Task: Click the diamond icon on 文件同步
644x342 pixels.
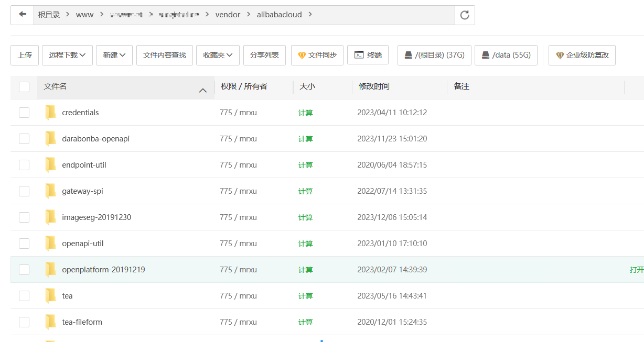Action: pos(302,55)
